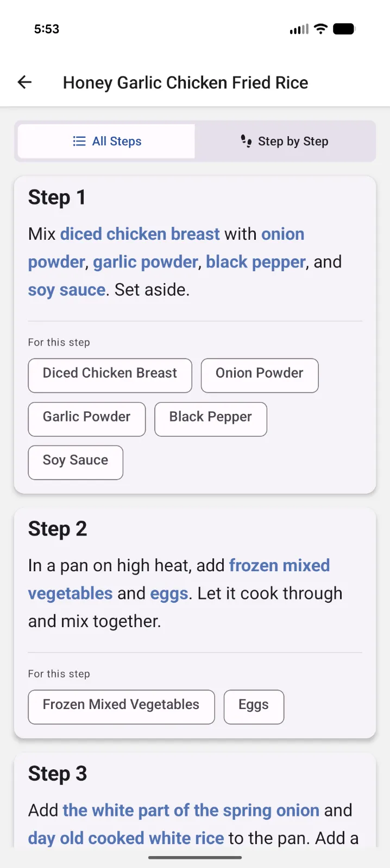390x868 pixels.
Task: Tap the Wi-Fi icon in the status bar
Action: [x=320, y=28]
